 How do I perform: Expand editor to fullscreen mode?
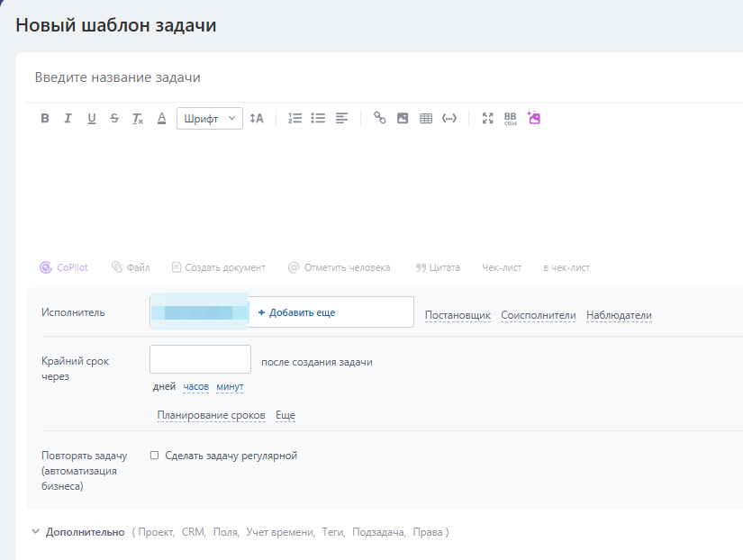[x=488, y=118]
